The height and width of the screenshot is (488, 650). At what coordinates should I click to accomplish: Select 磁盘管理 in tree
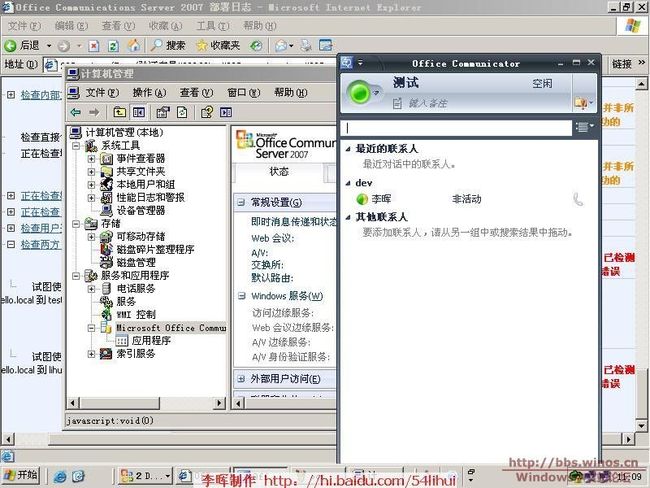tap(136, 262)
